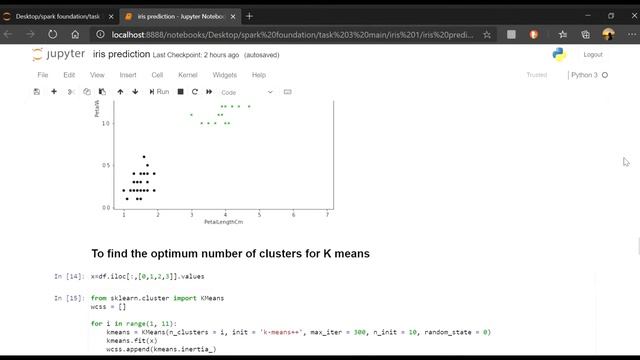Open the command palette keyboard icon
Image resolution: width=640 pixels, height=360 pixels.
pyautogui.click(x=287, y=92)
